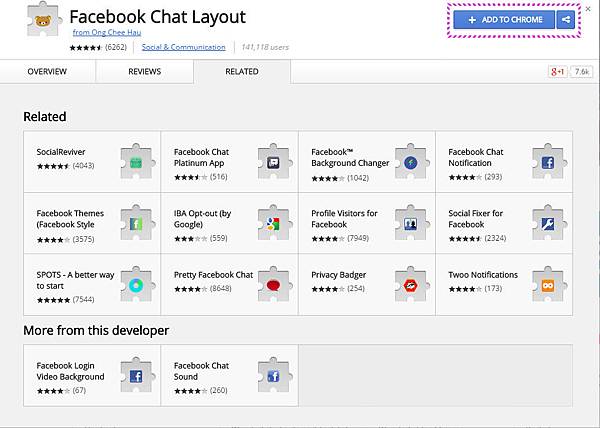This screenshot has height=428, width=600.
Task: Click the Facebook Chat Layout bear puzzle icon
Action: tap(44, 19)
